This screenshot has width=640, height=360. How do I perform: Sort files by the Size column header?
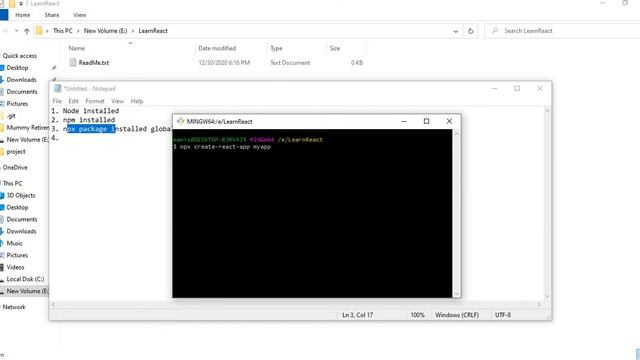click(x=335, y=48)
